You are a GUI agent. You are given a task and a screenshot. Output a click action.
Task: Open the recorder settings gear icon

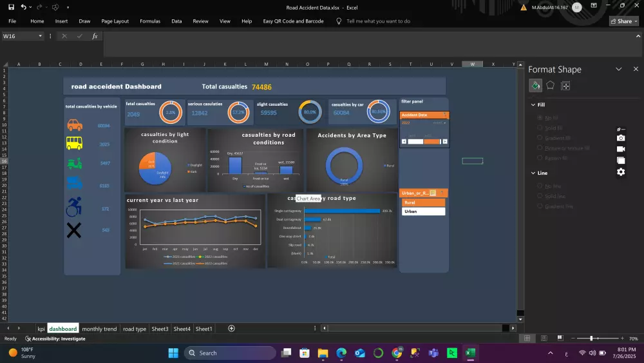(621, 172)
